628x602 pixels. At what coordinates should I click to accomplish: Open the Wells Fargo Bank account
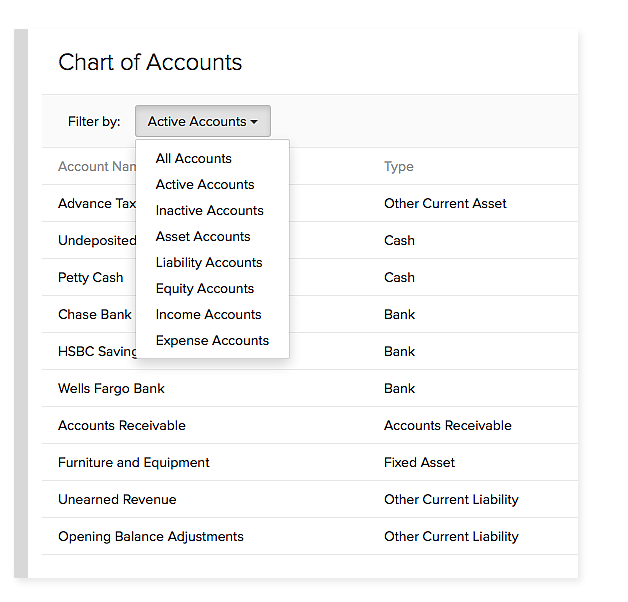[x=111, y=388]
